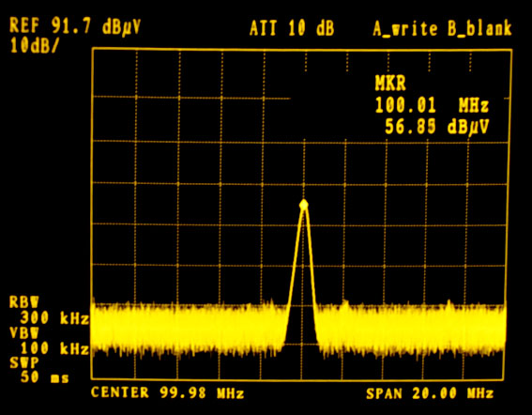Image resolution: width=532 pixels, height=415 pixels.
Task: Select the RBW label
Action: (24, 302)
